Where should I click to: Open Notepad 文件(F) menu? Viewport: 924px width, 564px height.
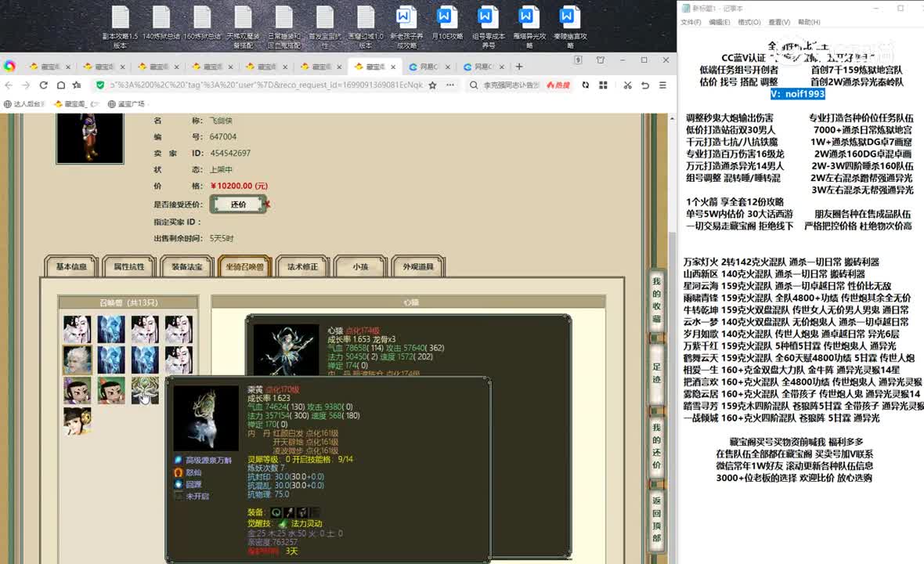click(x=691, y=22)
